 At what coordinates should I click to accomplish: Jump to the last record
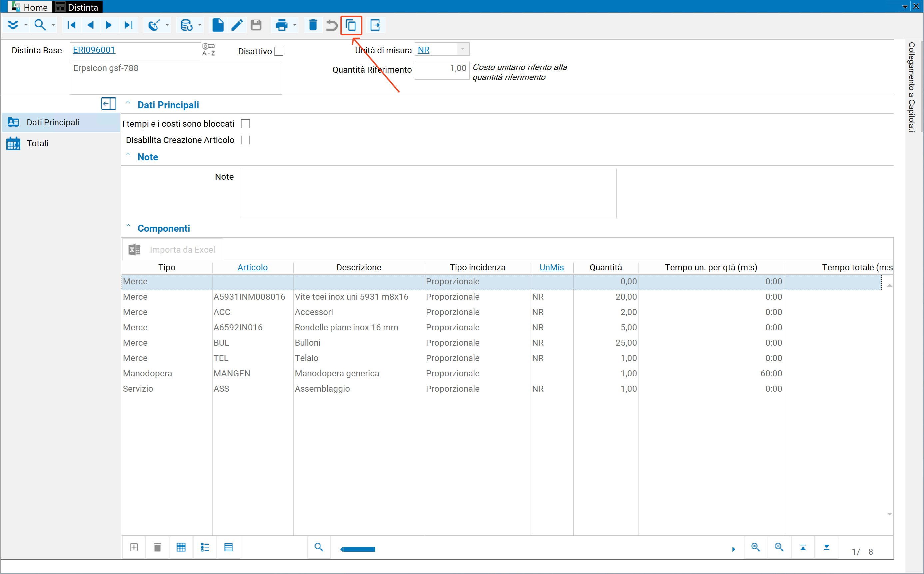129,25
